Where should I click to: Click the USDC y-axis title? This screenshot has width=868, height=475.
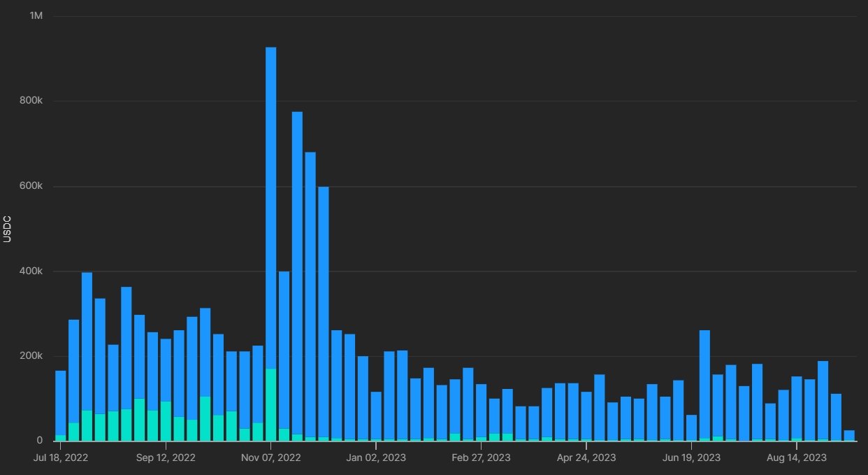8,229
